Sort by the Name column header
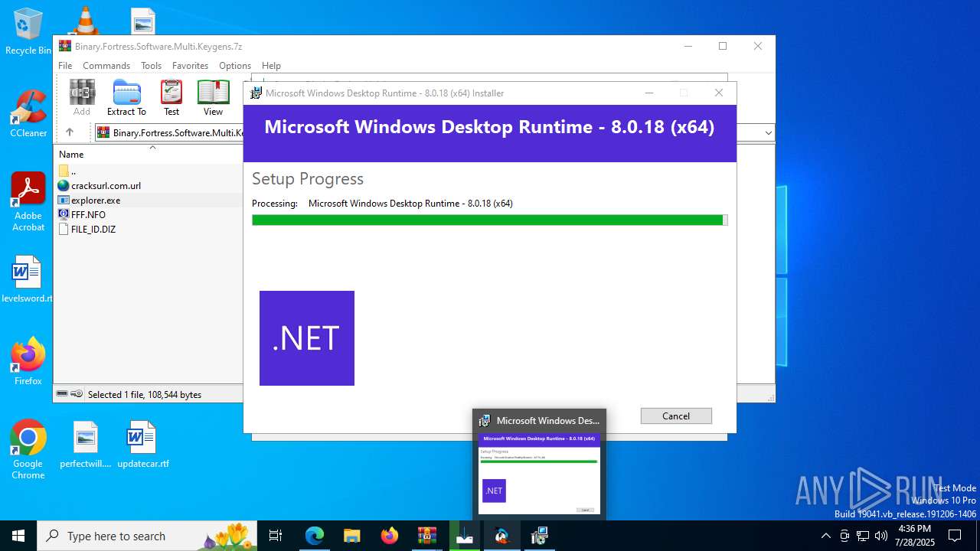The width and height of the screenshot is (980, 551). pyautogui.click(x=149, y=154)
